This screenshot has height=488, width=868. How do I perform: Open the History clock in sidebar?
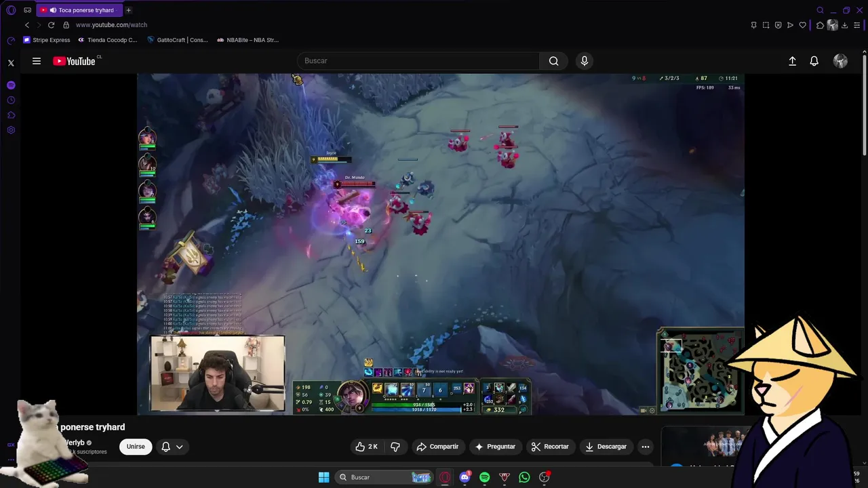point(11,100)
